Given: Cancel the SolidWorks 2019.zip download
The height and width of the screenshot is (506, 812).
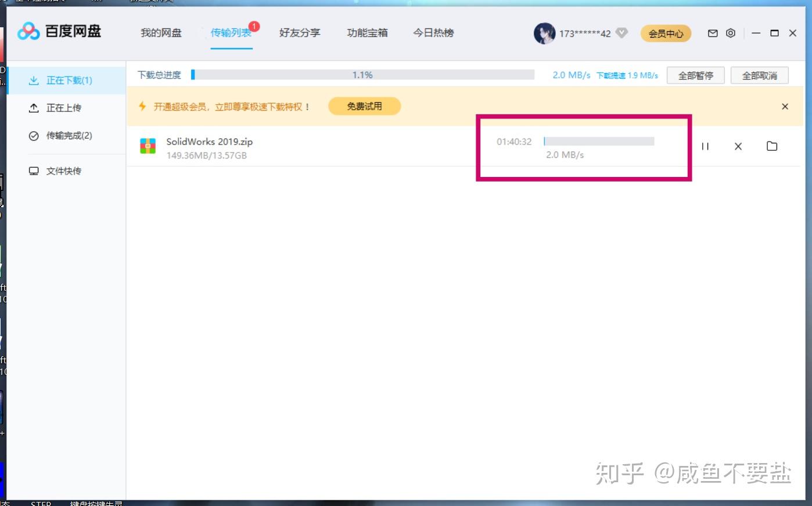Looking at the screenshot, I should pyautogui.click(x=738, y=146).
